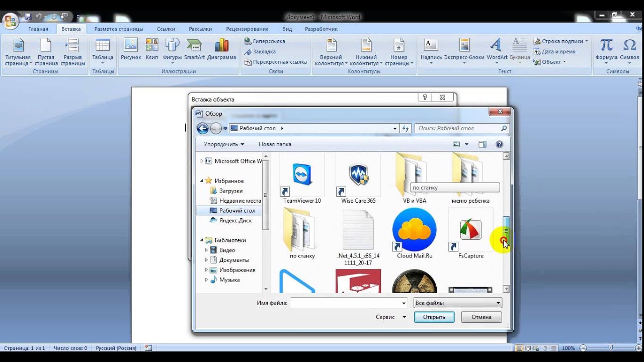
Task: Refresh the Рабочий стол address bar
Action: tap(406, 128)
